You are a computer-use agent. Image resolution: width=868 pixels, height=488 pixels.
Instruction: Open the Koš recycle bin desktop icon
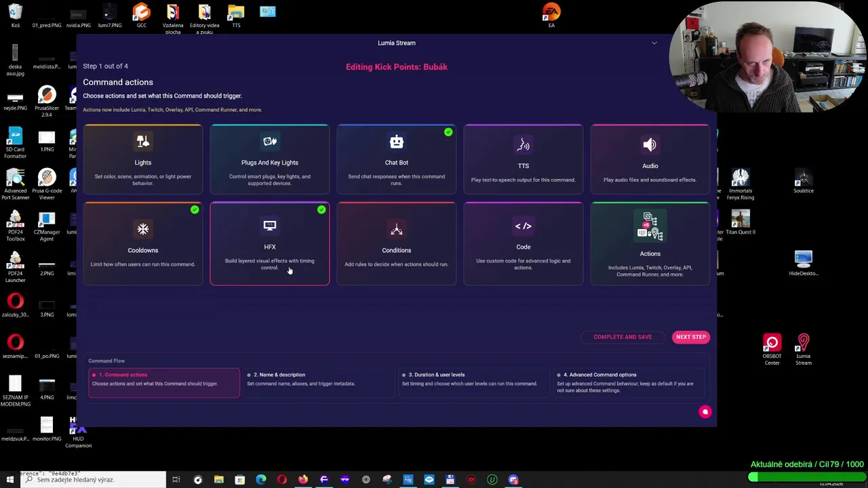(x=15, y=16)
